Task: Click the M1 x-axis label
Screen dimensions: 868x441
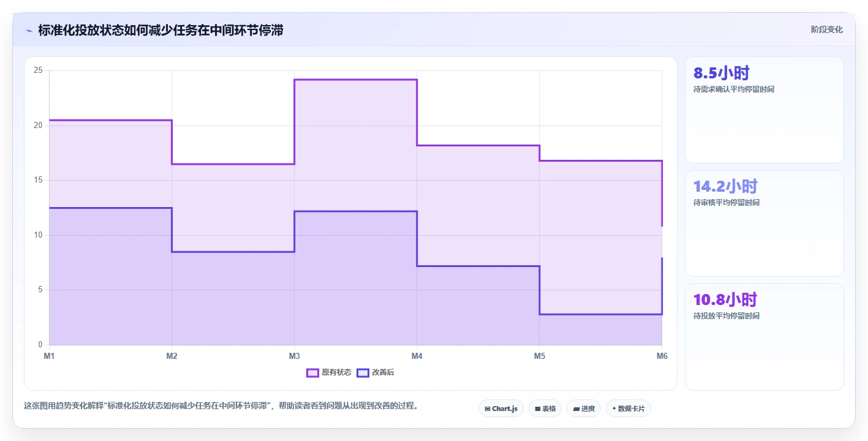Action: pos(49,356)
